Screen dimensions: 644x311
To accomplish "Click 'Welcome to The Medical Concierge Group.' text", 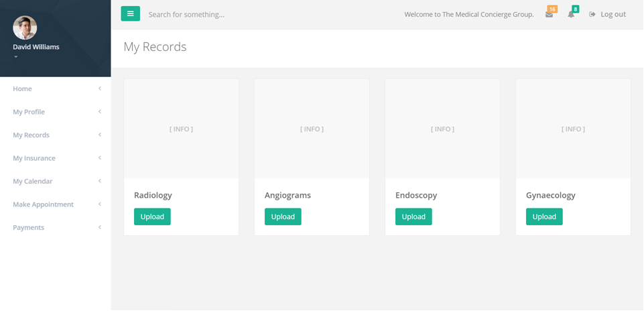I will 469,14.
